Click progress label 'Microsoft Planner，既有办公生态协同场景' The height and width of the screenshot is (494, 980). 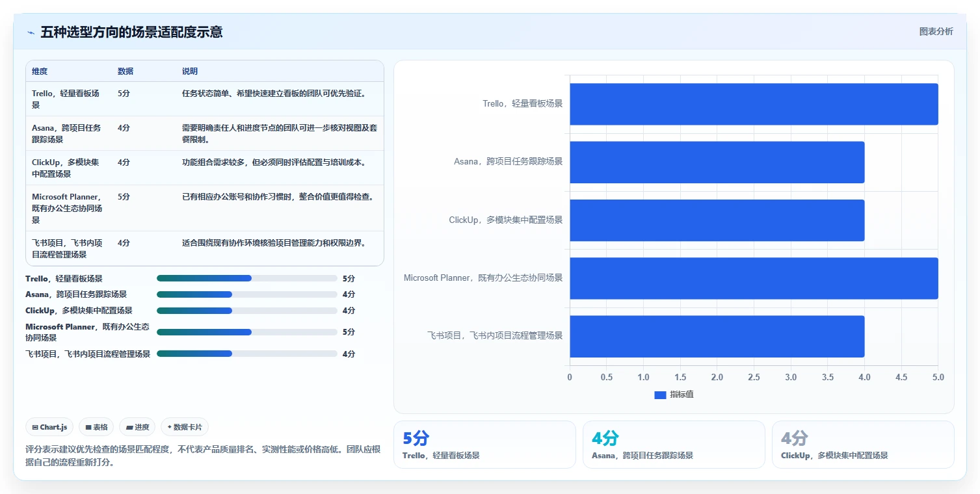(x=87, y=332)
